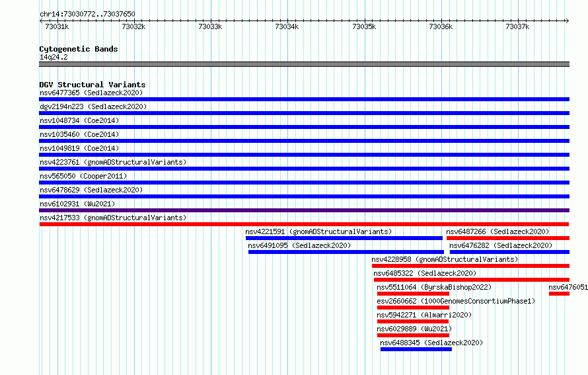The height and width of the screenshot is (375, 588).
Task: Click the 14q24.2 band label
Action: pyautogui.click(x=54, y=57)
